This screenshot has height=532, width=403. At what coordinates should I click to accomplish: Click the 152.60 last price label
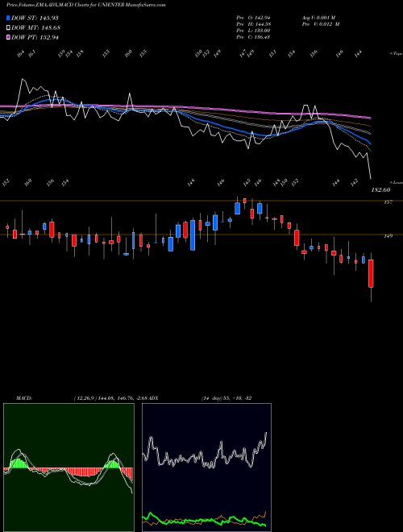tap(380, 190)
